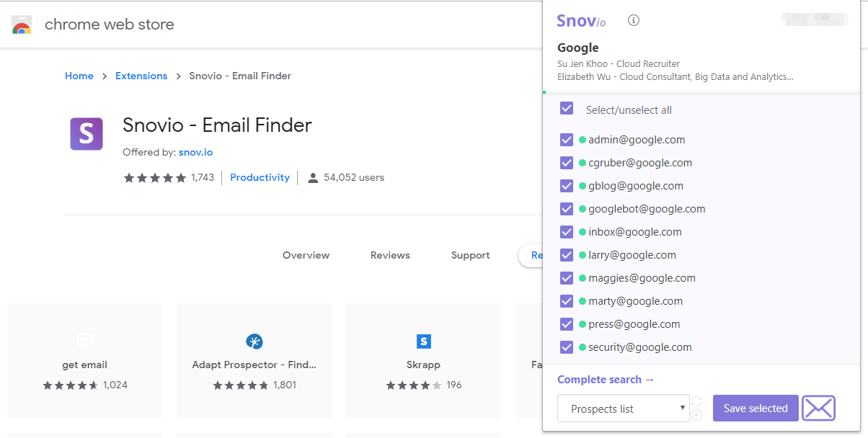Uncheck inbox@google.com checkbox

[x=567, y=232]
